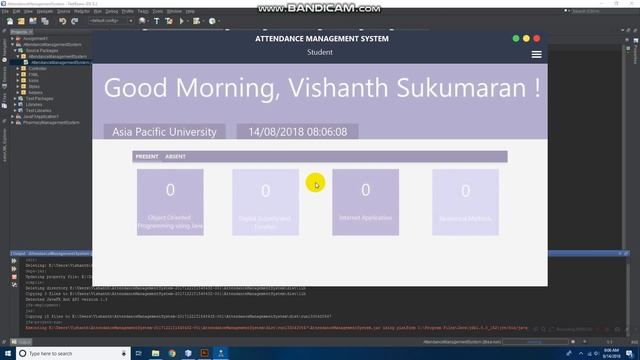Click second re-run arrows in Output panel

pyautogui.click(x=14, y=269)
